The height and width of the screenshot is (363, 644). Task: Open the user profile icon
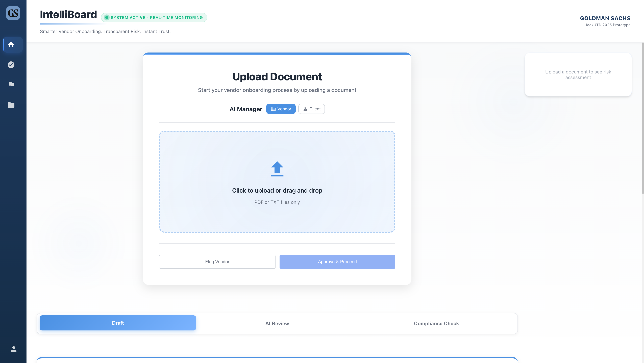(14, 349)
